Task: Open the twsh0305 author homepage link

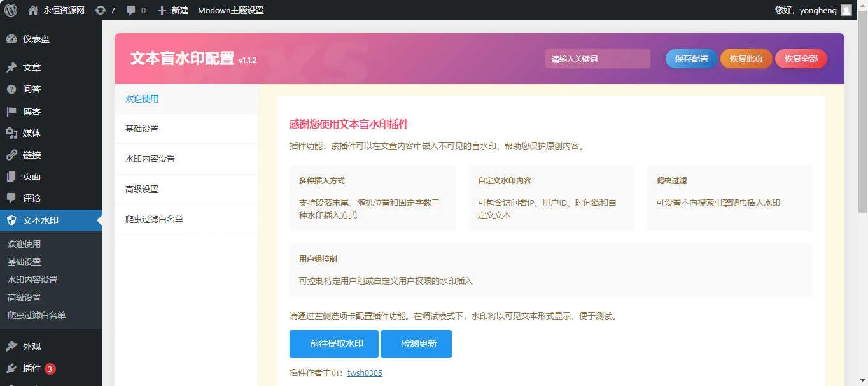Action: [x=365, y=373]
